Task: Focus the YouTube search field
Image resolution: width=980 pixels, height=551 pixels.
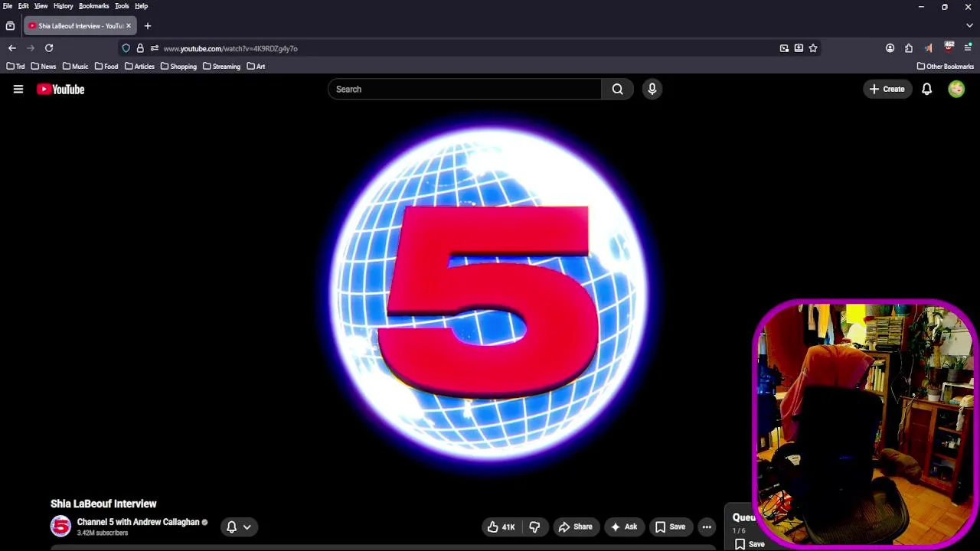Action: 465,90
